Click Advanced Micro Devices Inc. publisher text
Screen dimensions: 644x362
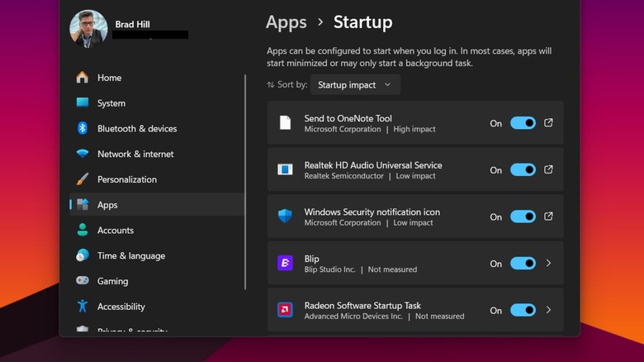(353, 317)
